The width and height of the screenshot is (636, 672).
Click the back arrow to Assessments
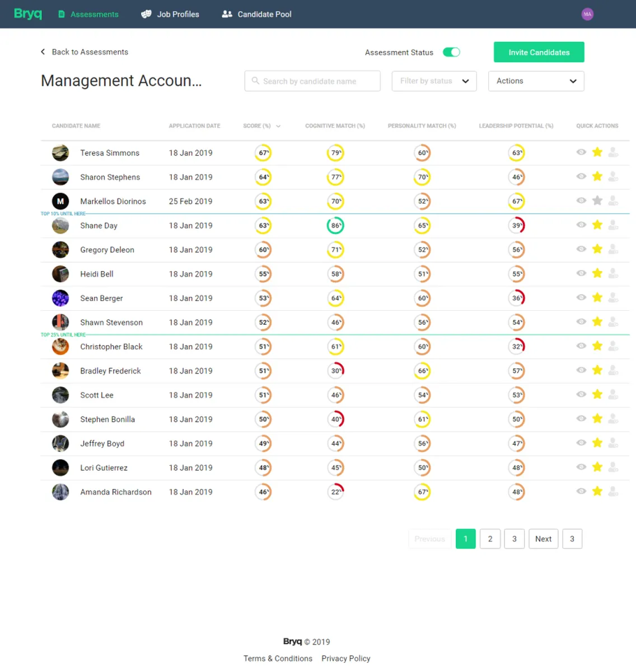coord(43,52)
